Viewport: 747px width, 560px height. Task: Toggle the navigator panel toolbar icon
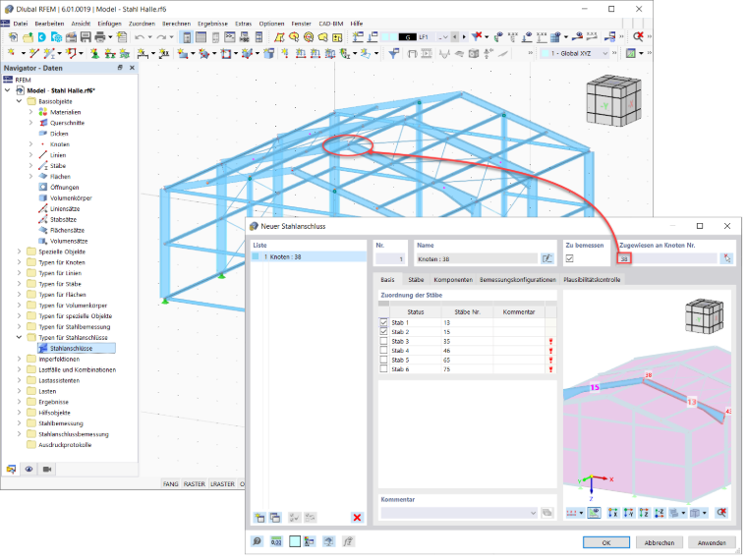coord(187,37)
